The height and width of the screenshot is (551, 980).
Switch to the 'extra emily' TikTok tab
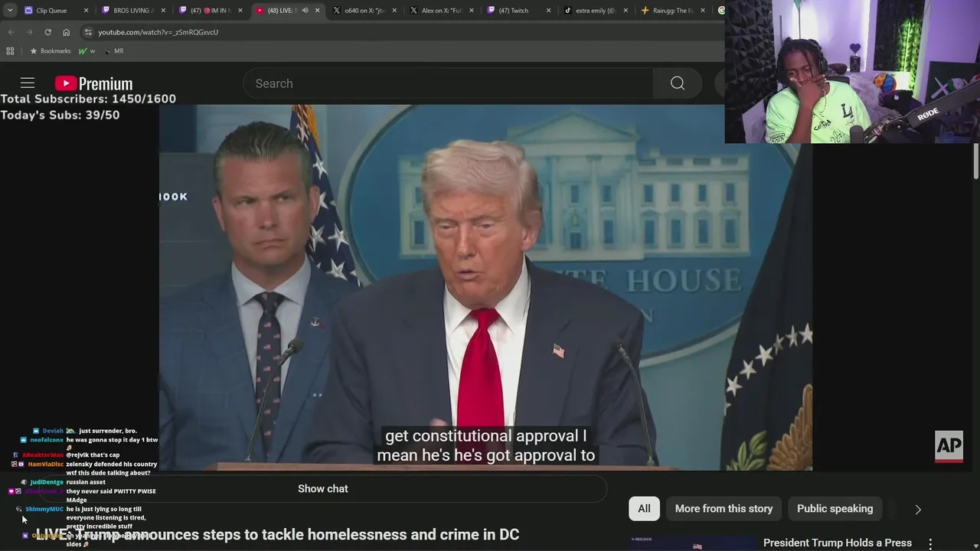(x=595, y=11)
